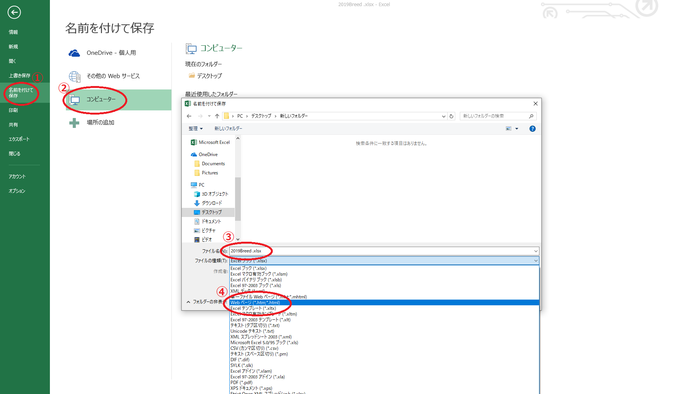
Task: Click the change view icon
Action: (x=508, y=129)
